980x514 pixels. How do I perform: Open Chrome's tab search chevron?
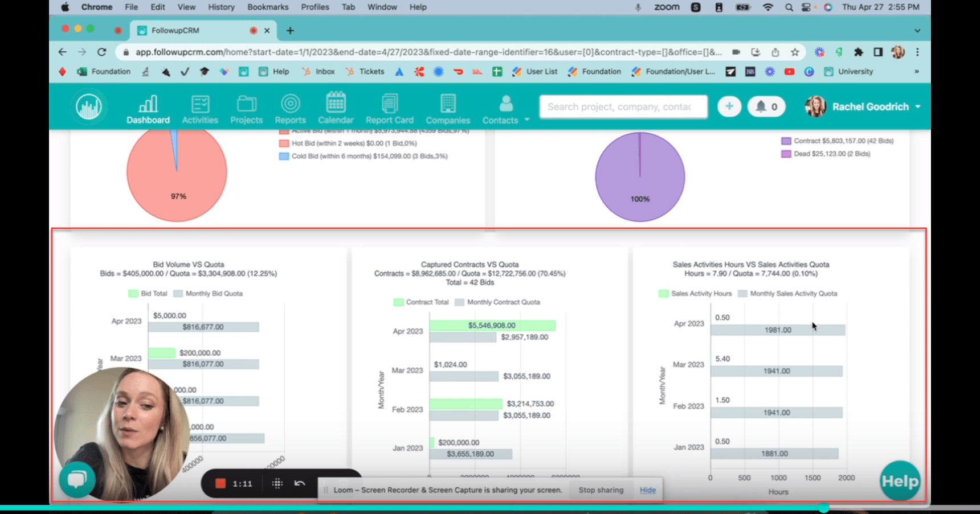tap(916, 30)
